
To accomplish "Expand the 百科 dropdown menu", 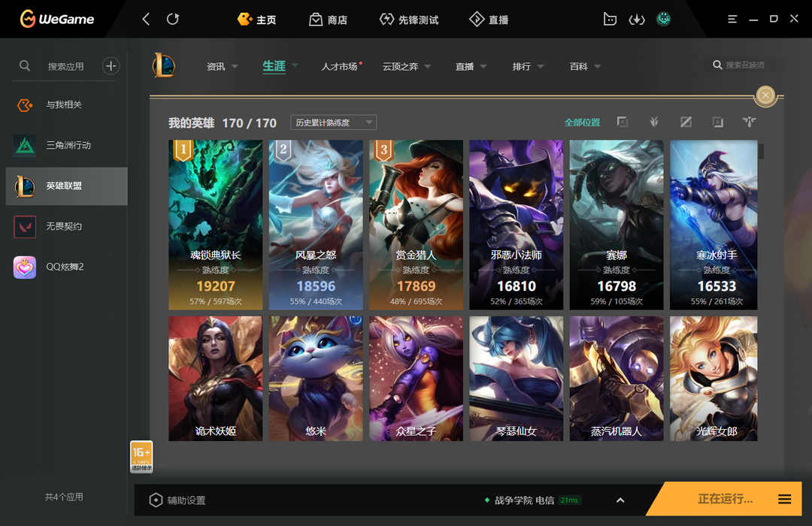I will point(585,66).
